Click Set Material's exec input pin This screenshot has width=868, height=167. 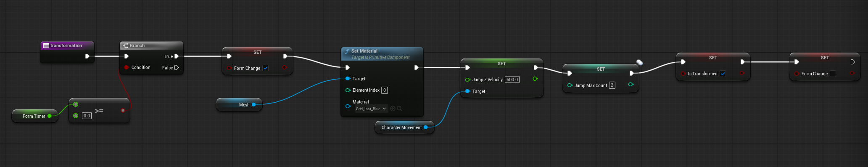click(x=347, y=67)
